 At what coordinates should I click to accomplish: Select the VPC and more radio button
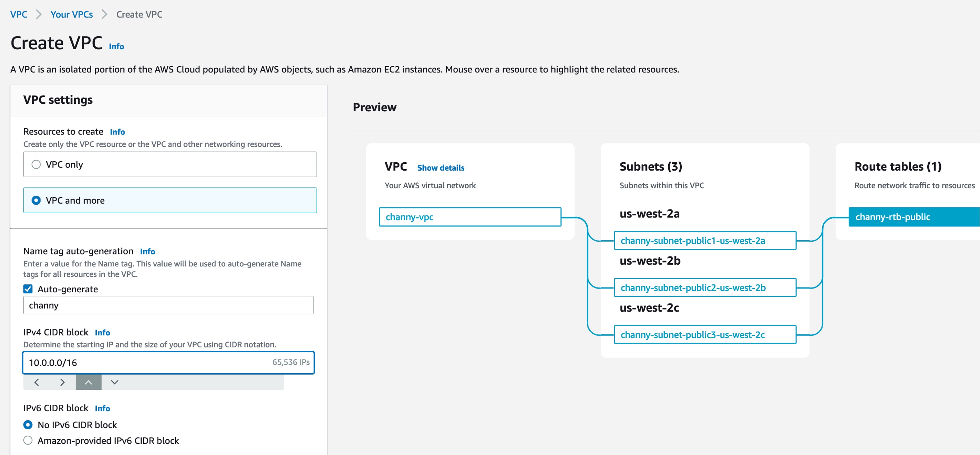35,200
